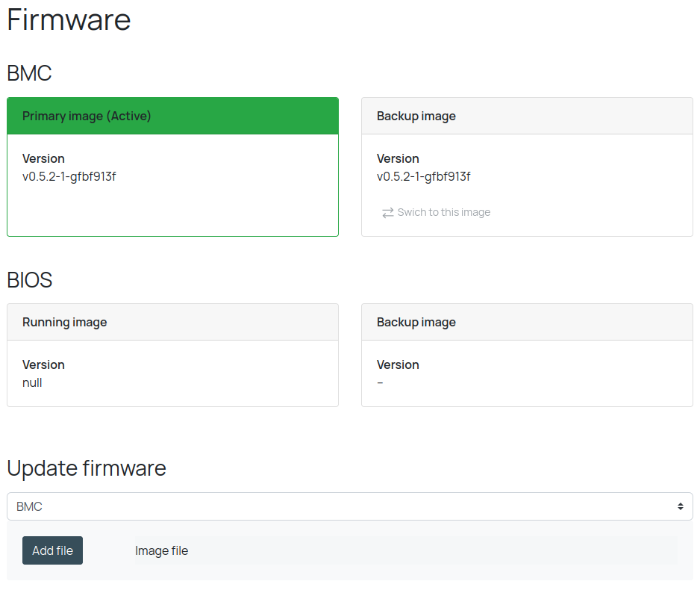
Task: Click the up-down arrow on firmware selector
Action: coord(680,506)
